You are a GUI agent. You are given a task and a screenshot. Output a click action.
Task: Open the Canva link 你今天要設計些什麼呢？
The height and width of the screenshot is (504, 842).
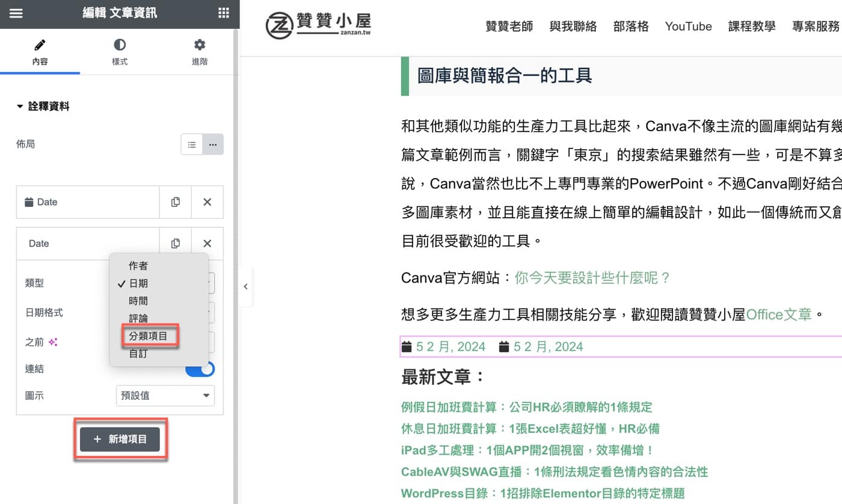coord(592,278)
